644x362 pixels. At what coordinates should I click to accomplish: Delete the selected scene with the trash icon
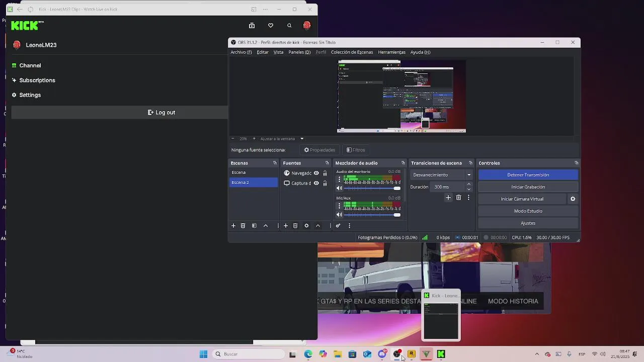[243, 226]
